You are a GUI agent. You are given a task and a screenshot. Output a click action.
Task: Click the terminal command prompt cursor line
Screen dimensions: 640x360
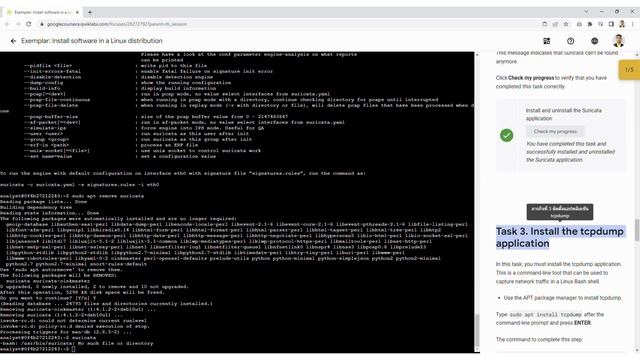(38, 349)
